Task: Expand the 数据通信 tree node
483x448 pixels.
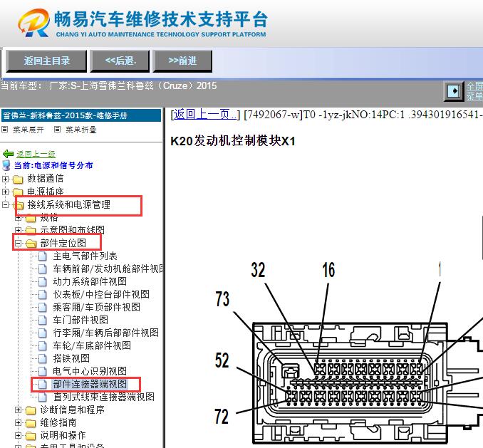Action: tap(5, 179)
